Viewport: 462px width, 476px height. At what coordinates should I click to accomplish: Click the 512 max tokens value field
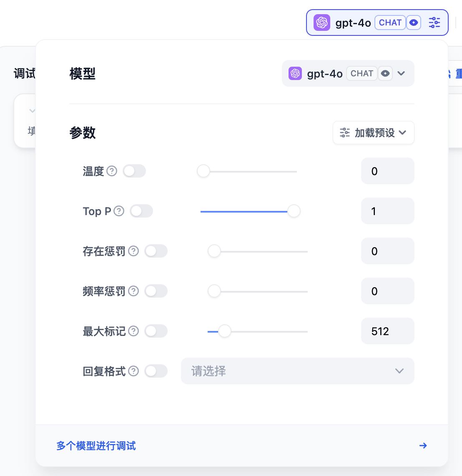[x=387, y=331]
